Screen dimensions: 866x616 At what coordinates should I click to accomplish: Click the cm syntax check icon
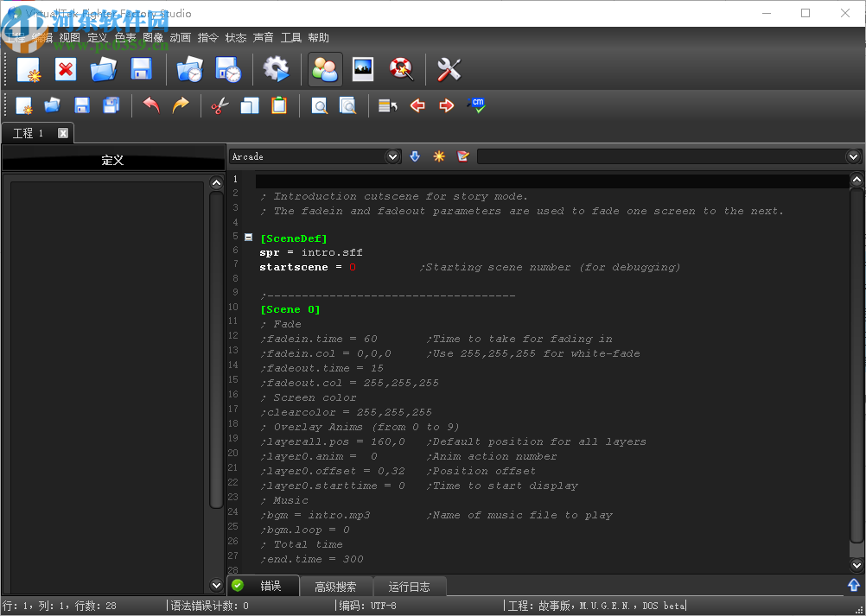(475, 105)
